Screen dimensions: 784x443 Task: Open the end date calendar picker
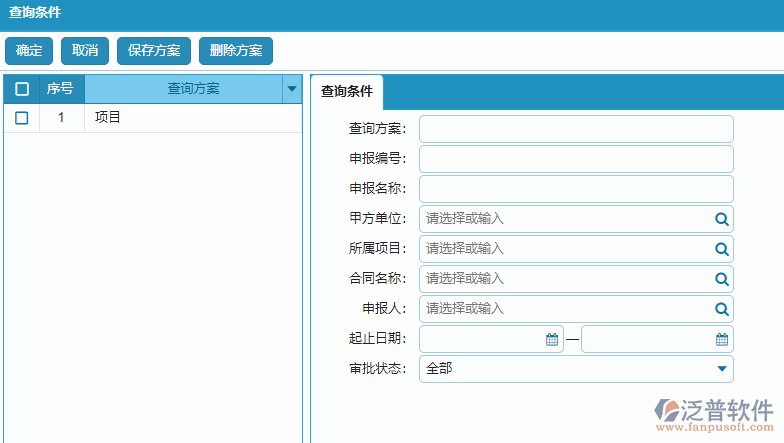(x=721, y=339)
